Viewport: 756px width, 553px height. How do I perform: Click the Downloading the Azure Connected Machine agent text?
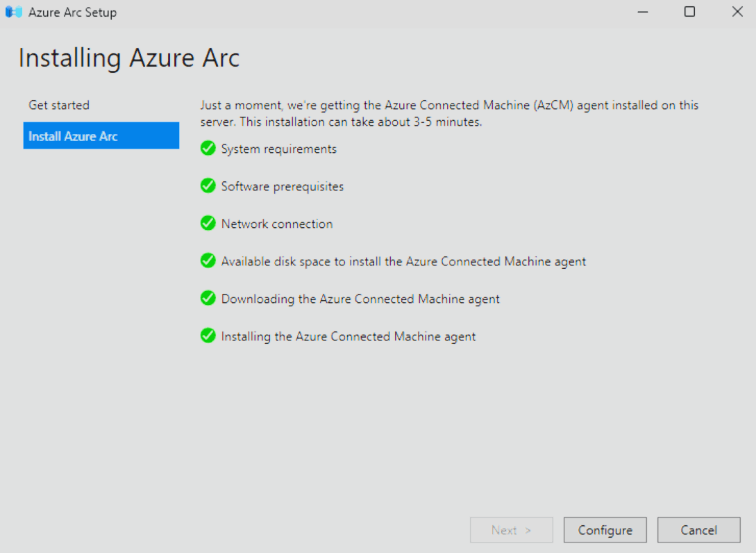click(x=360, y=299)
